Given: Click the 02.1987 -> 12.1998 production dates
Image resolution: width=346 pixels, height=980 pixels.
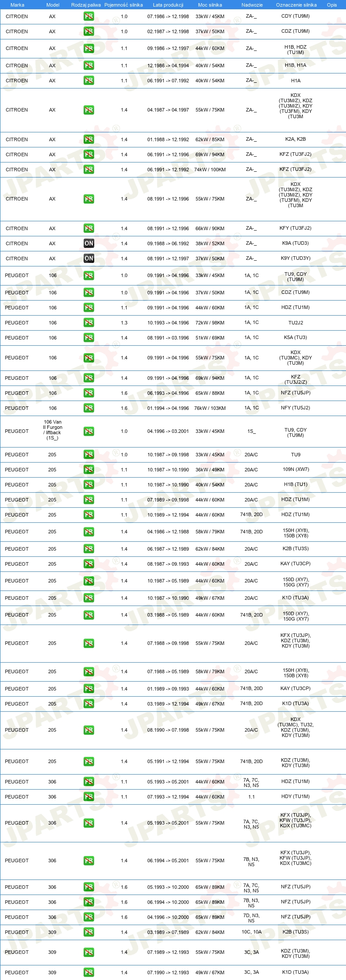Looking at the screenshot, I should [168, 31].
